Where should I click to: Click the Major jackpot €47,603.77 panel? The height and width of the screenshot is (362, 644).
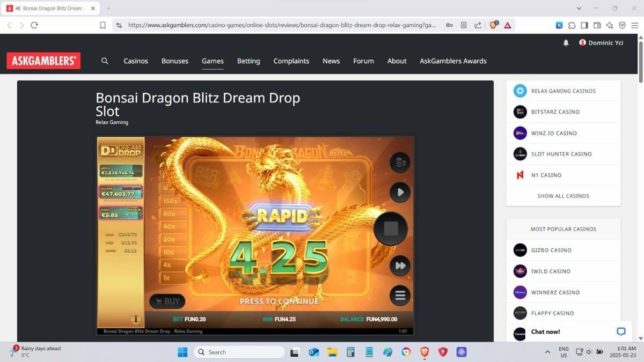coord(121,193)
